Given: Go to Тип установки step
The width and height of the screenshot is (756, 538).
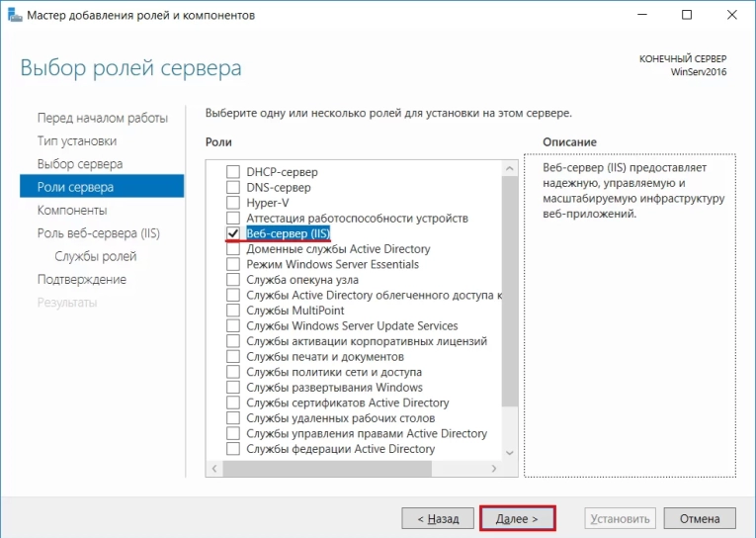Looking at the screenshot, I should pyautogui.click(x=77, y=140).
